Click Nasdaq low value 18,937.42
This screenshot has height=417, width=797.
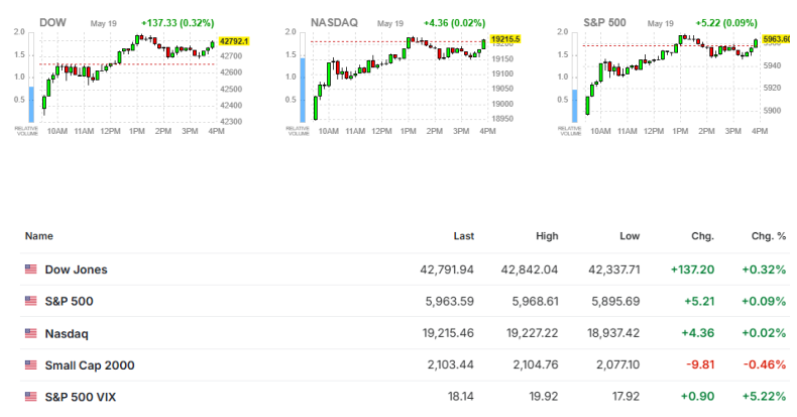pyautogui.click(x=614, y=333)
